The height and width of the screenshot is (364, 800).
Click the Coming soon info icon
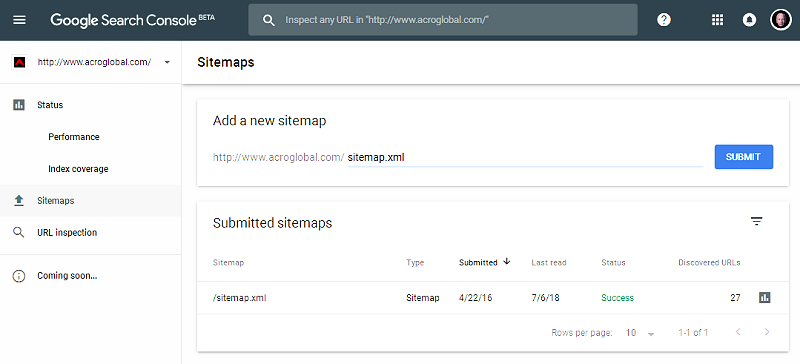coord(19,276)
